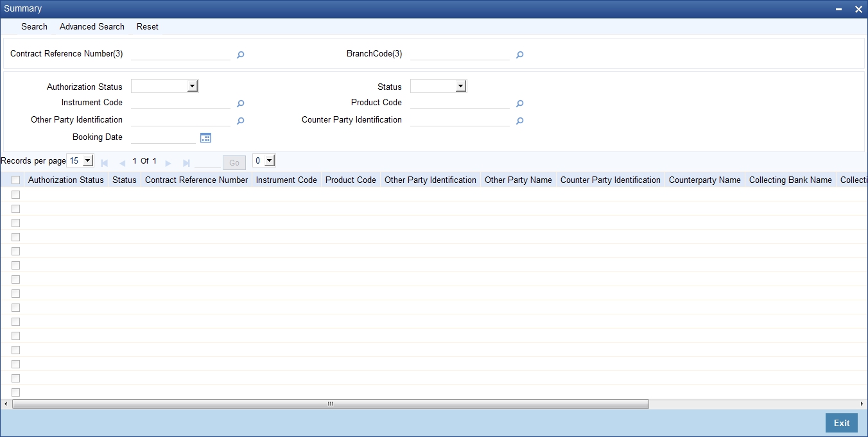Go to previous page of records
The height and width of the screenshot is (437, 868).
[122, 163]
